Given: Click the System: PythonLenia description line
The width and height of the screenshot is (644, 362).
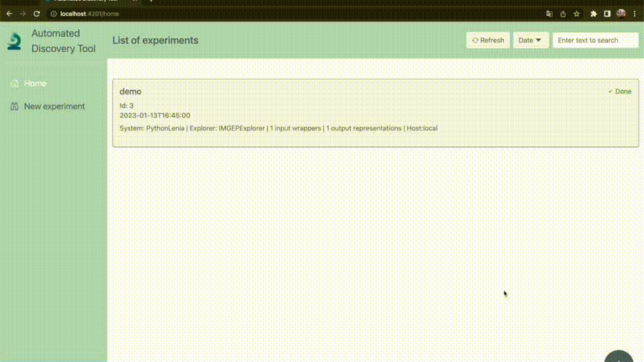Looking at the screenshot, I should (278, 128).
